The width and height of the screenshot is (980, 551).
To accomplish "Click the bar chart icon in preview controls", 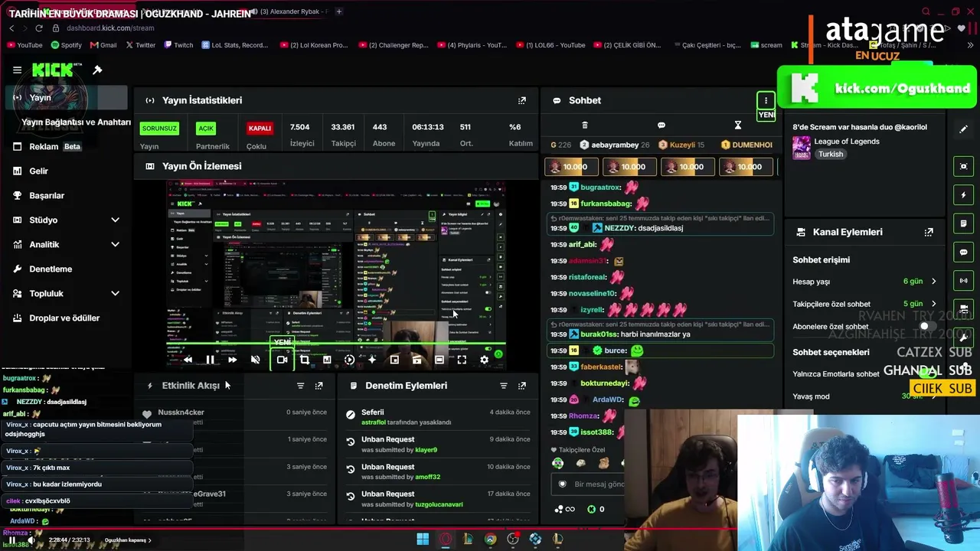I will tap(327, 360).
